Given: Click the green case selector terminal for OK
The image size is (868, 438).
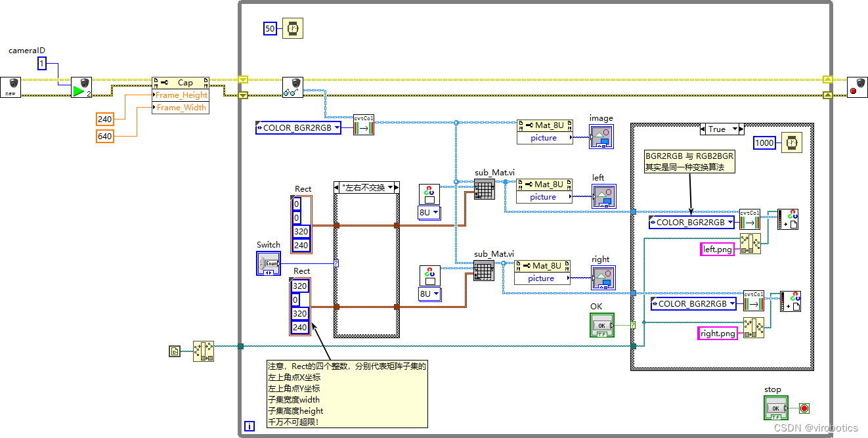Looking at the screenshot, I should click(633, 324).
